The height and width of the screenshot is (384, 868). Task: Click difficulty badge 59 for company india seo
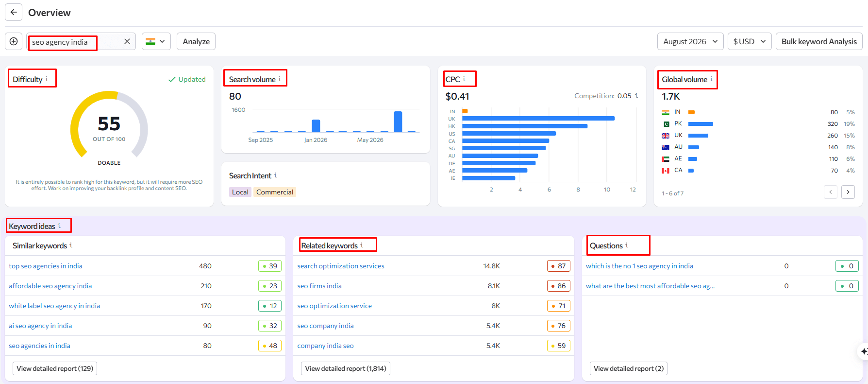[559, 346]
